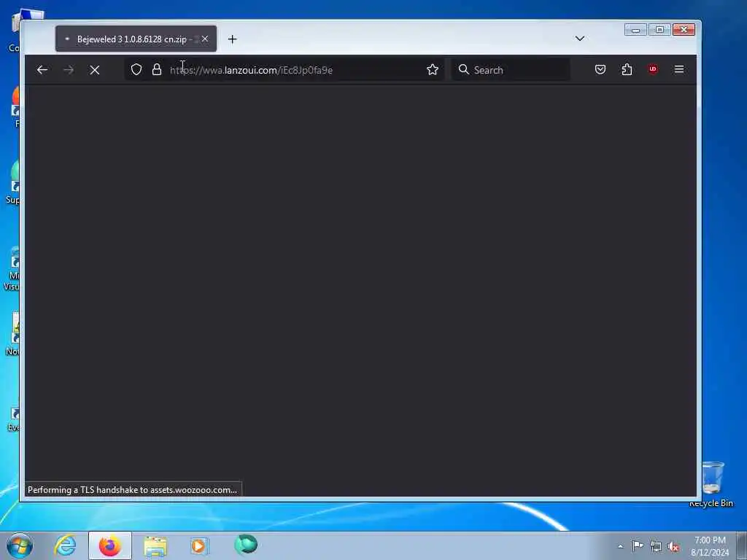Open the muted volume tray icon
The width and height of the screenshot is (747, 560).
[x=673, y=547]
